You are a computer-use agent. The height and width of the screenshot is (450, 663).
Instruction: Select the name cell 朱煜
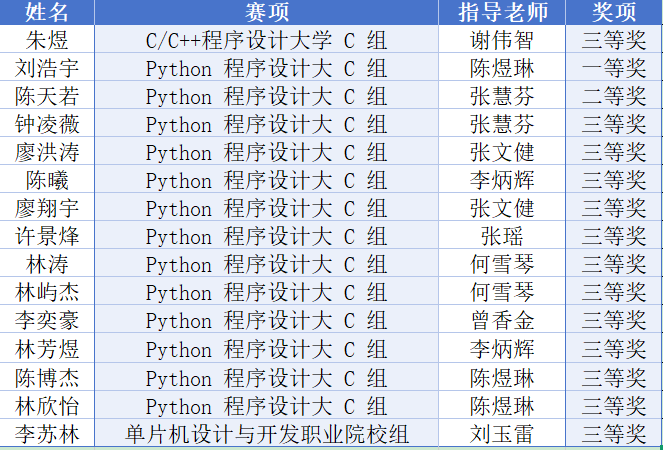coord(47,39)
